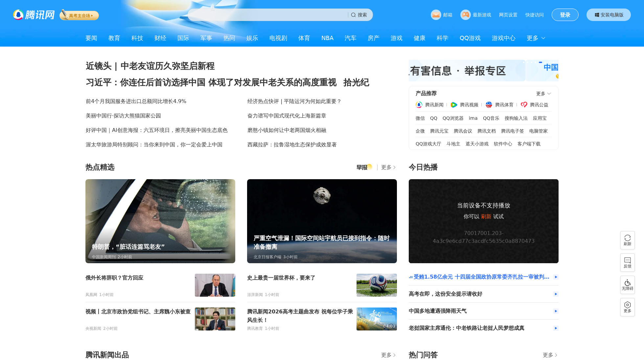Open the 邮箱 mail icon
The height and width of the screenshot is (361, 644).
436,15
